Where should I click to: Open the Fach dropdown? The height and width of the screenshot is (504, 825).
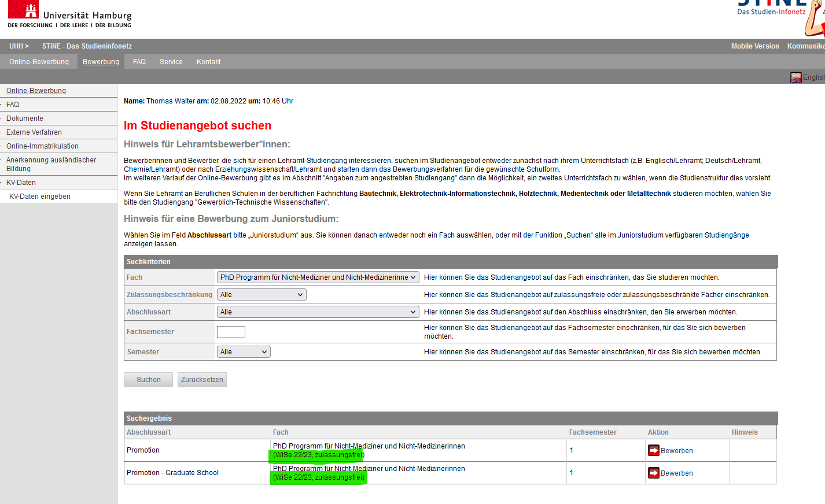point(318,277)
